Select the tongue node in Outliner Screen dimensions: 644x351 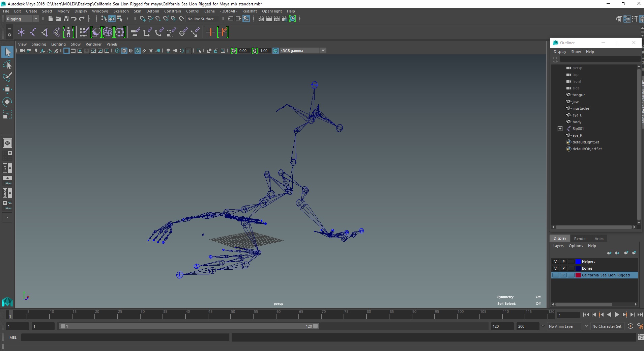click(x=579, y=95)
